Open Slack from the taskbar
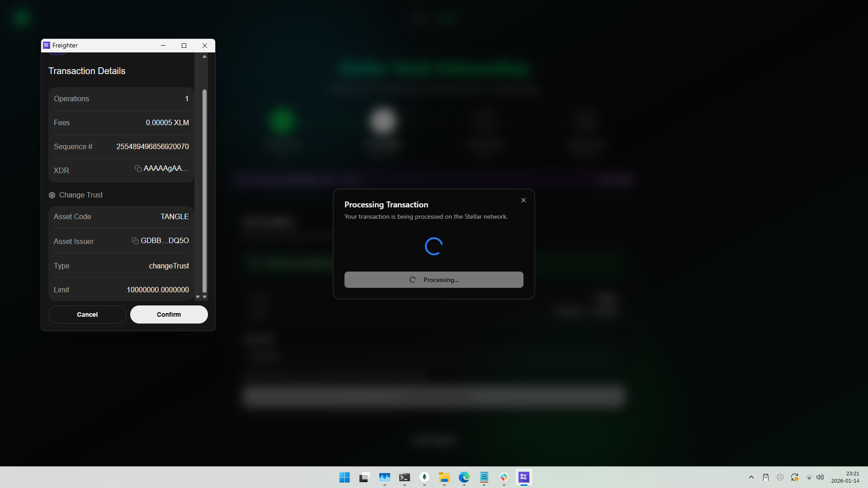 [x=504, y=477]
